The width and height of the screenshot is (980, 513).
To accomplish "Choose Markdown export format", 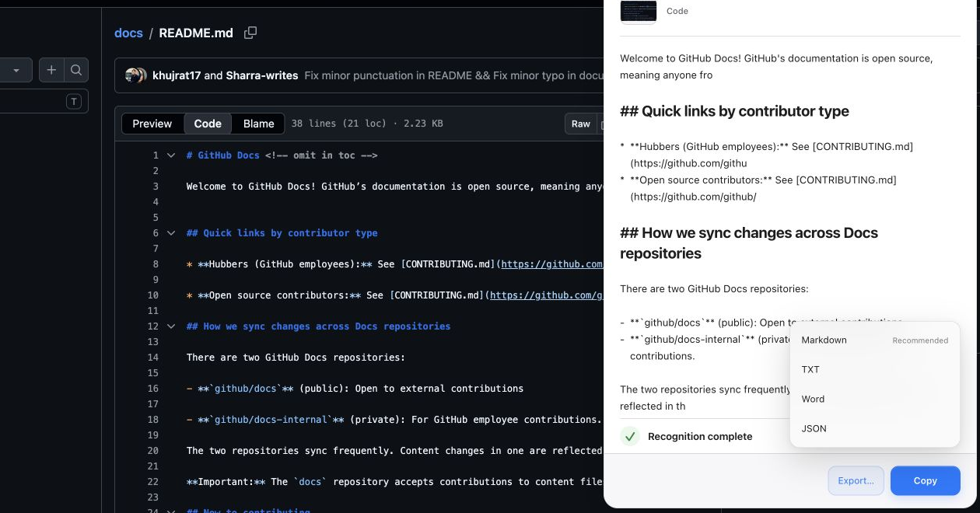I will click(x=875, y=340).
